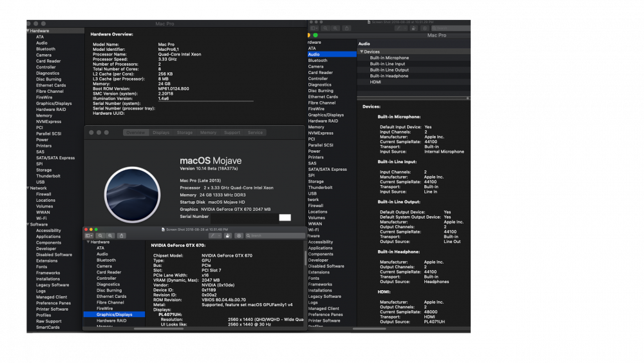Click rotate icon in 10.51.29 PM Preview toolbar
The image size is (644, 363).
pyautogui.click(x=413, y=28)
